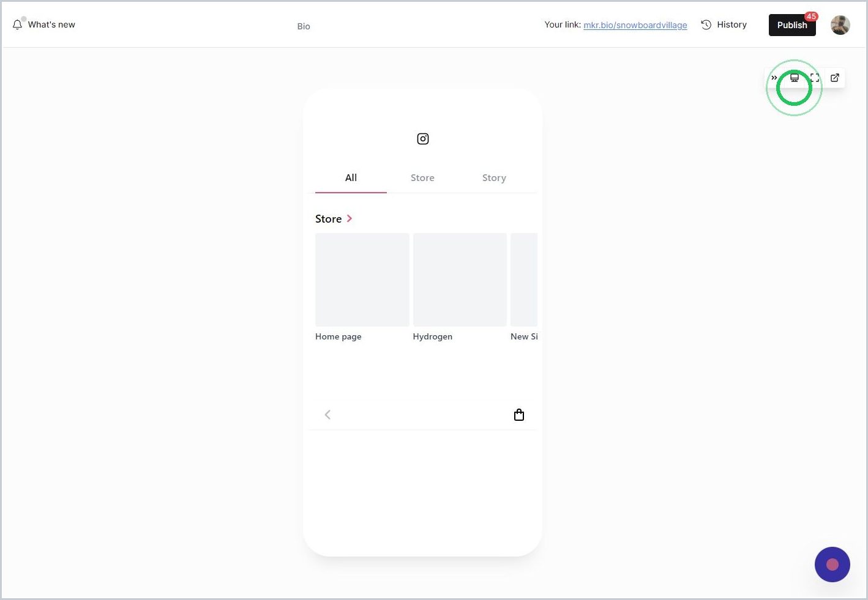Expand the Store section chevron
The height and width of the screenshot is (600, 868).
(350, 218)
